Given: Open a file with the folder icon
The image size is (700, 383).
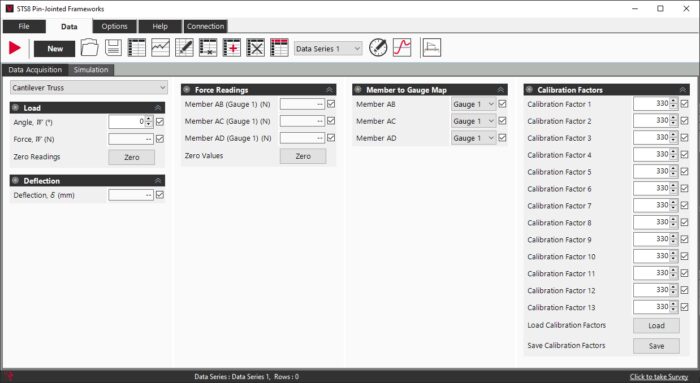Looking at the screenshot, I should click(x=89, y=48).
